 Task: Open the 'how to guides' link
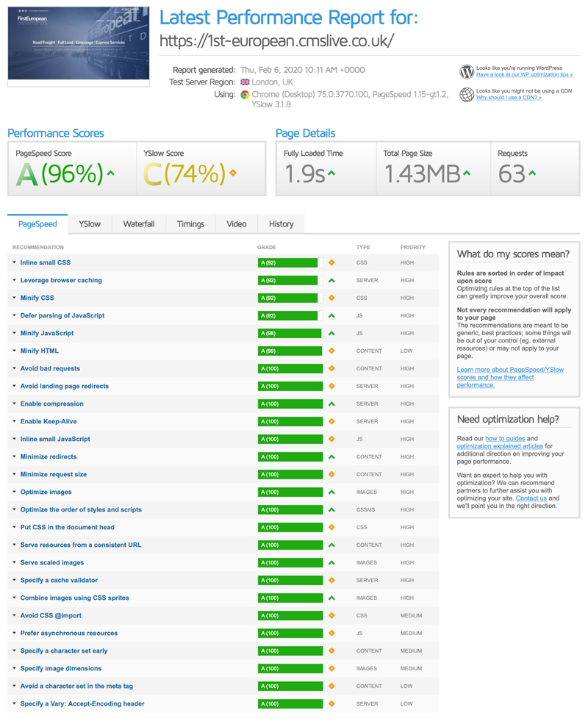pyautogui.click(x=505, y=438)
